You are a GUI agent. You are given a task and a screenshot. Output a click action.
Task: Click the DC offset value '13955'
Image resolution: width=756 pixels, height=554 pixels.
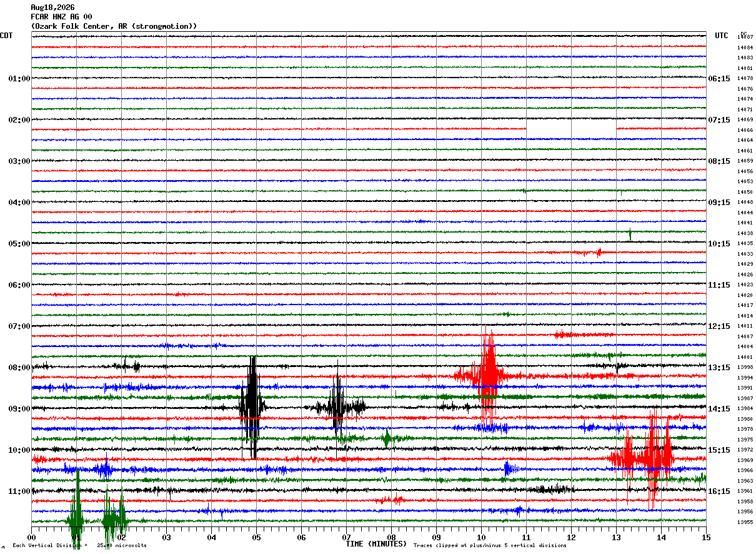point(745,522)
